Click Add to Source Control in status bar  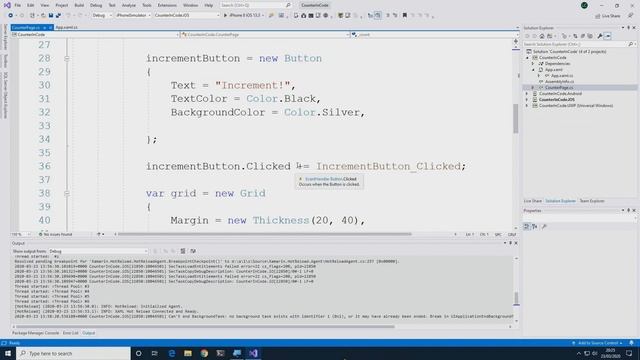click(x=598, y=343)
